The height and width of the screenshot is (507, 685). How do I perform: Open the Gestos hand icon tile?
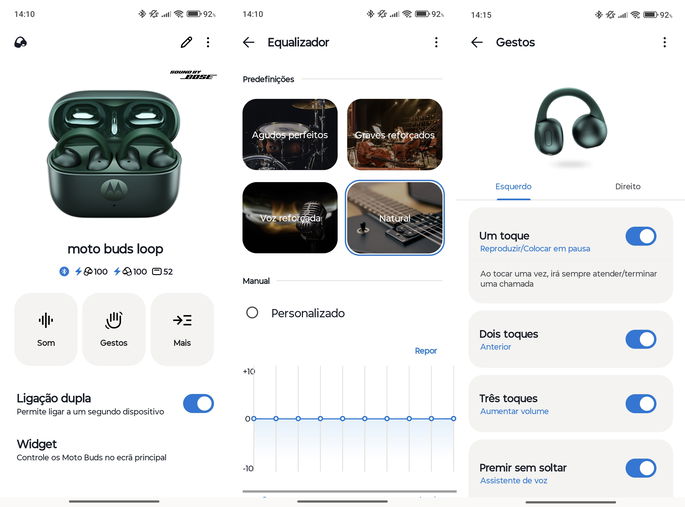[x=114, y=329]
